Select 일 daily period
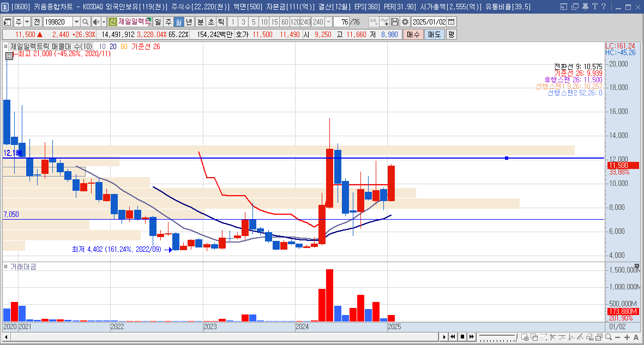 coord(158,22)
